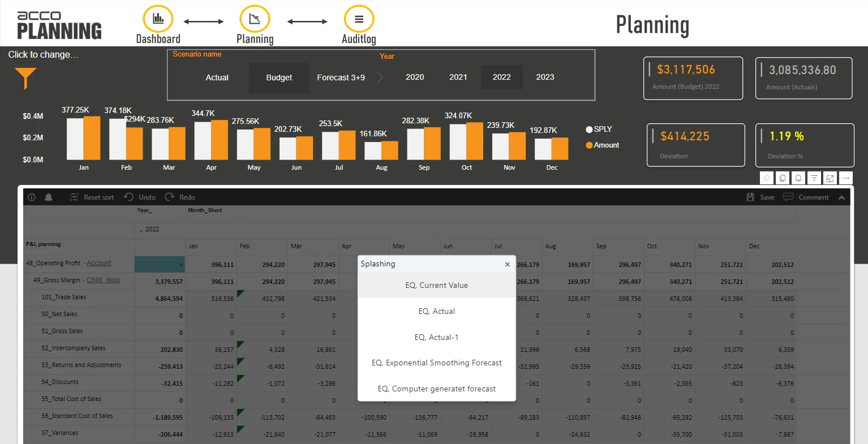Pin the P&L planning visual
The width and height of the screenshot is (868, 444).
coord(767,178)
